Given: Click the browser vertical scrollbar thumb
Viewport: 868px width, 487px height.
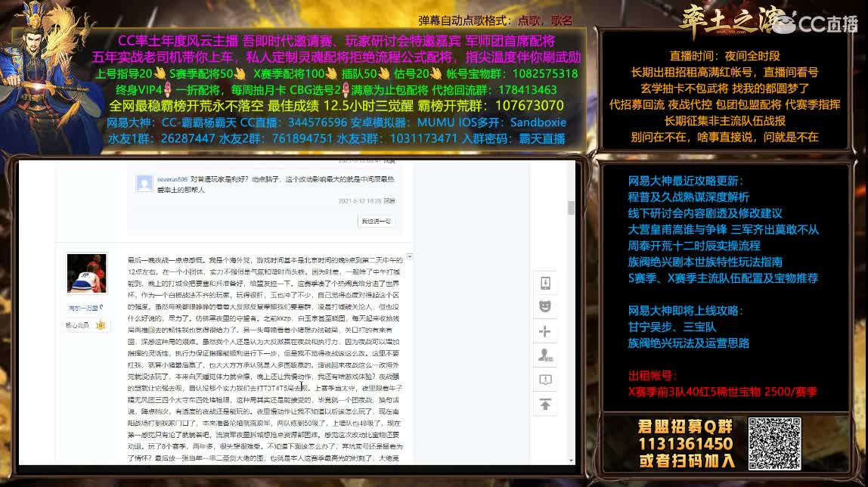Looking at the screenshot, I should pyautogui.click(x=572, y=207).
